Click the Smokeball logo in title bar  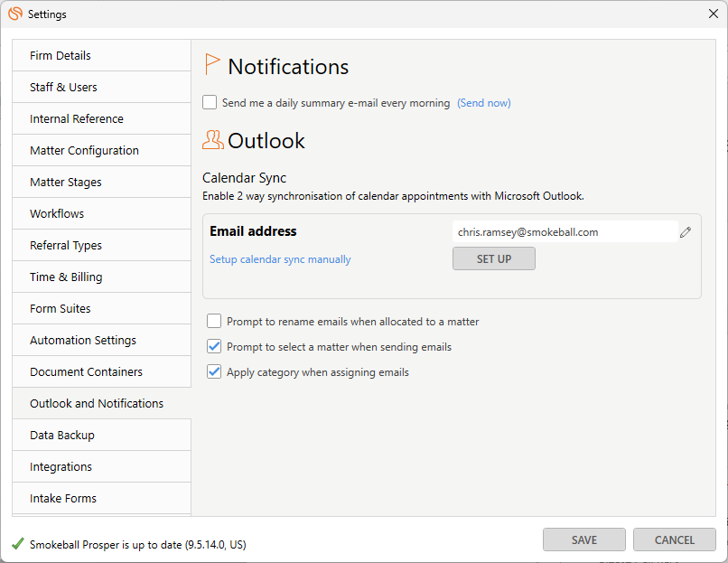point(15,14)
